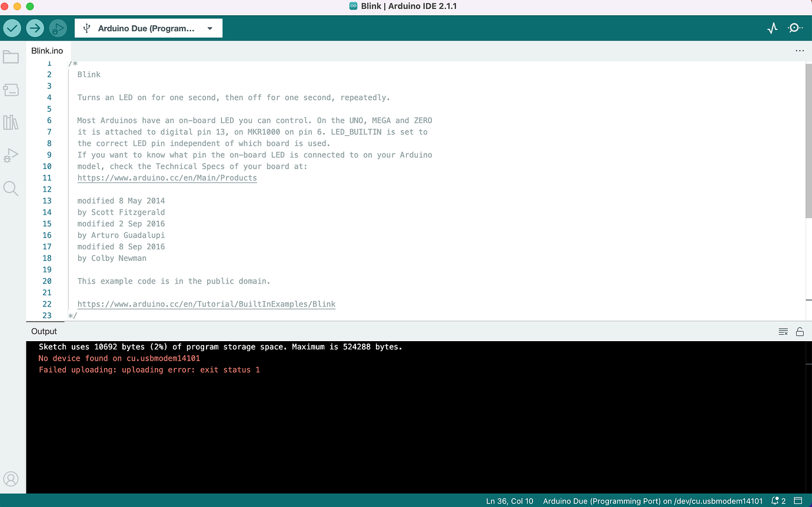Open the Library Manager panel

pos(11,122)
